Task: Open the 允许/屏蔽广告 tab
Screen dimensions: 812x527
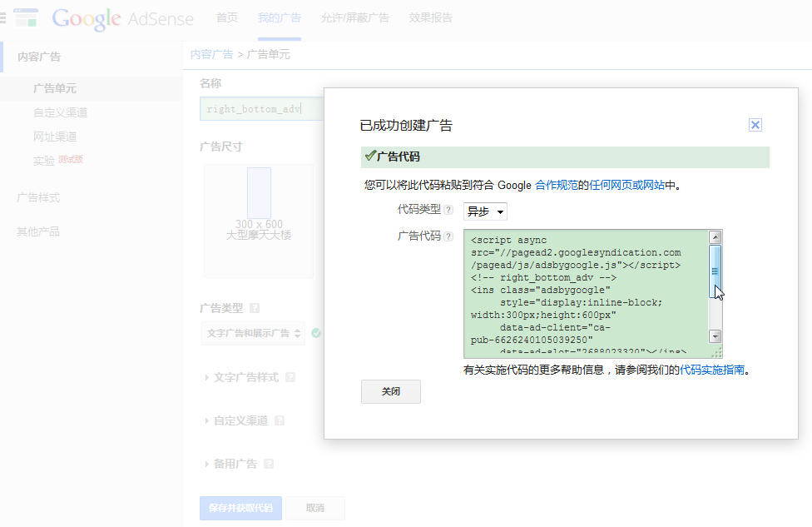Action: point(357,17)
